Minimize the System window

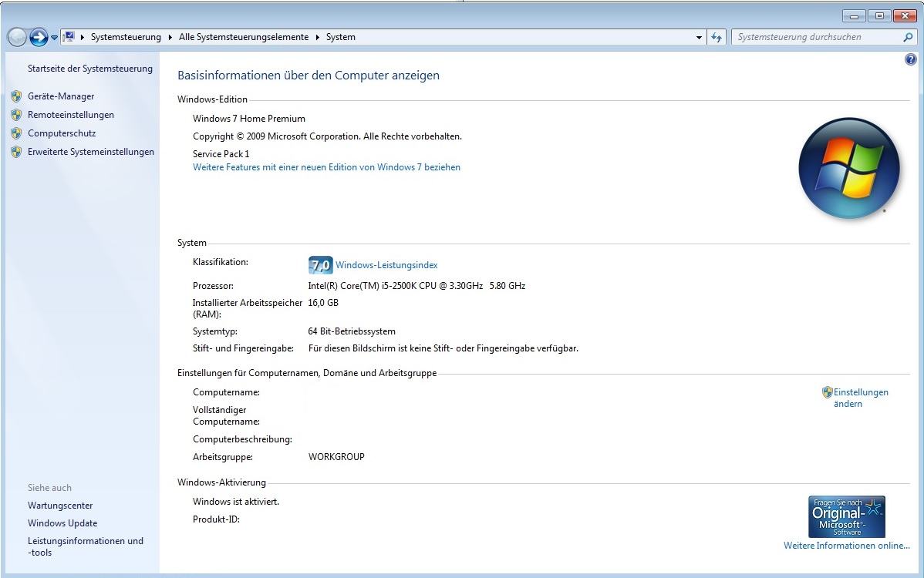click(x=854, y=16)
